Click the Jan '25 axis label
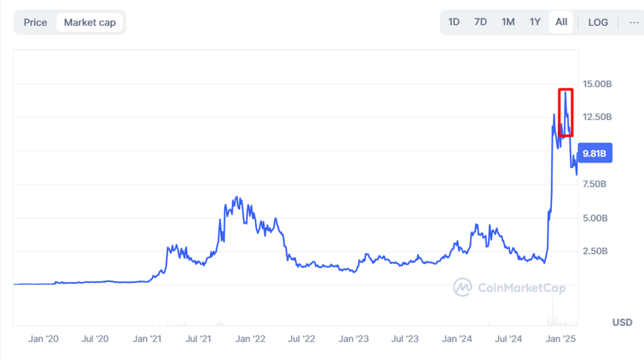 pos(561,339)
